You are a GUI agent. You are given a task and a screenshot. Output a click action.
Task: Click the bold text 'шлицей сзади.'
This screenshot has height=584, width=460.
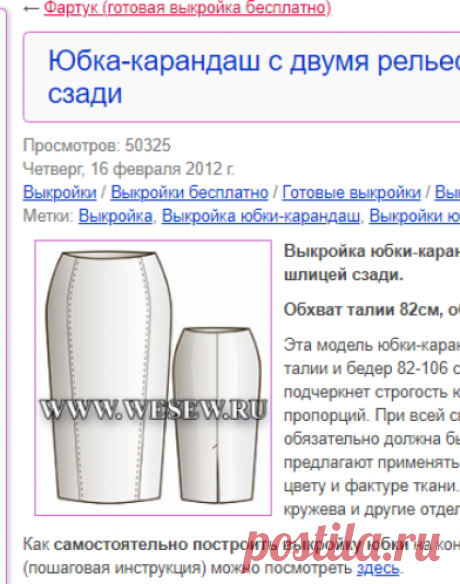(343, 275)
